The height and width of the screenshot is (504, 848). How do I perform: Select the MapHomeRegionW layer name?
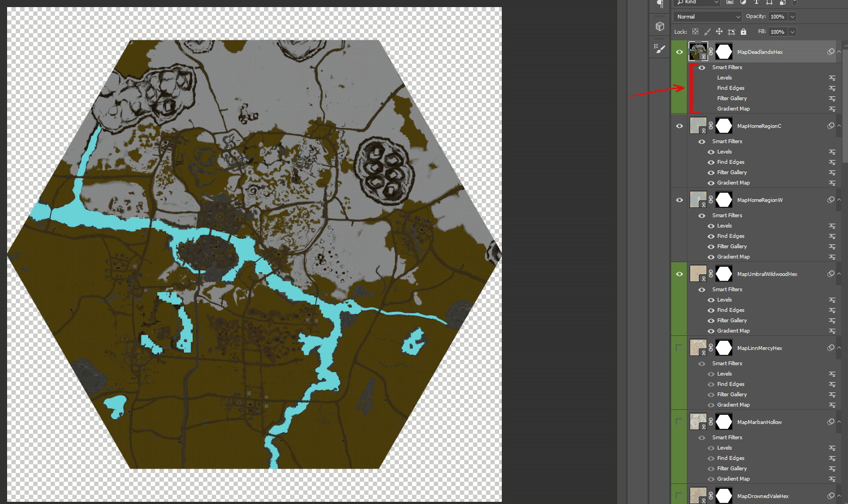[x=760, y=200]
